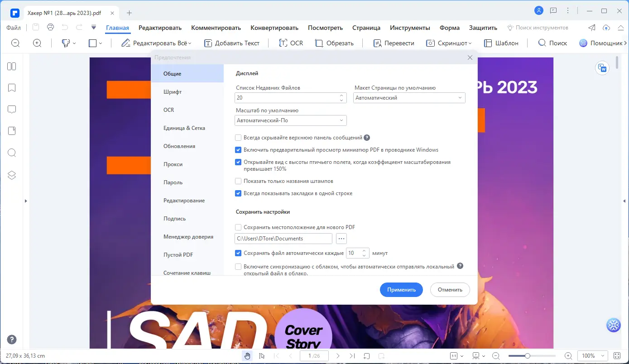Select the text selection cursor tool
This screenshot has width=629, height=364.
[262, 356]
